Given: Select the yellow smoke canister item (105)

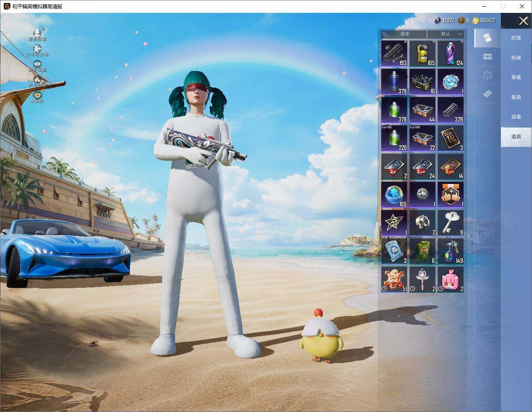Looking at the screenshot, I should coord(422,53).
